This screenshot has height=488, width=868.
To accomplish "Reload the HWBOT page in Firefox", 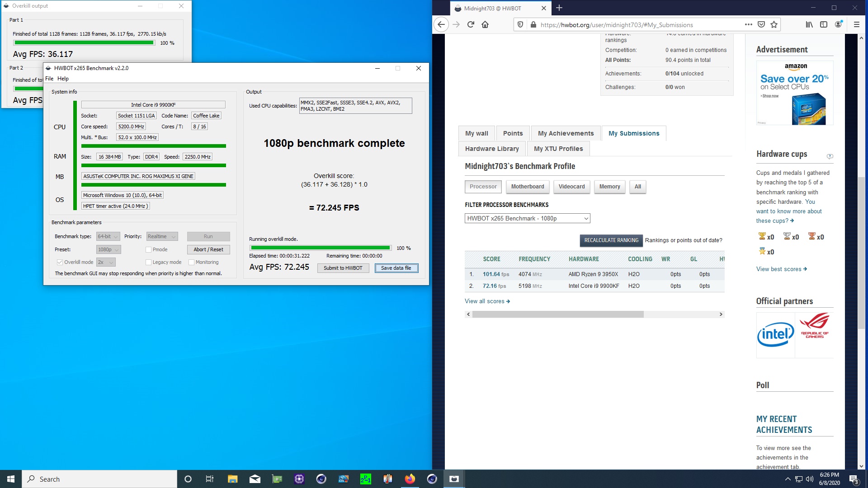I will pos(471,24).
